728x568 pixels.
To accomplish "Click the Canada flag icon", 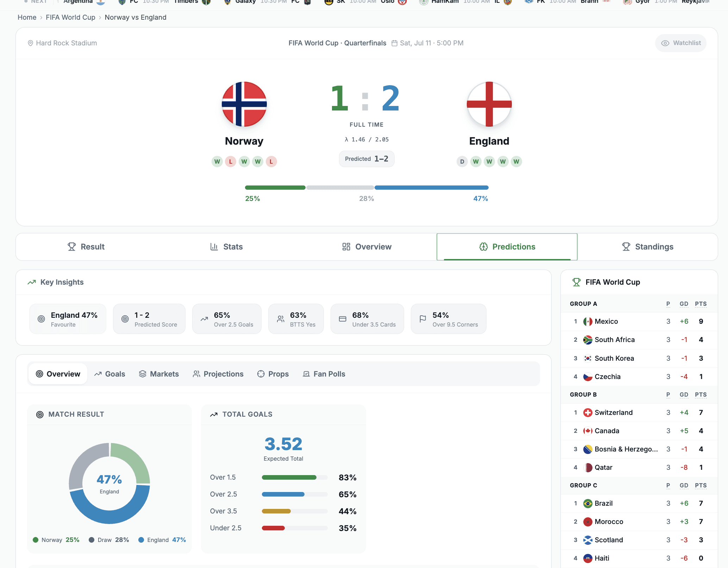I will pos(588,431).
